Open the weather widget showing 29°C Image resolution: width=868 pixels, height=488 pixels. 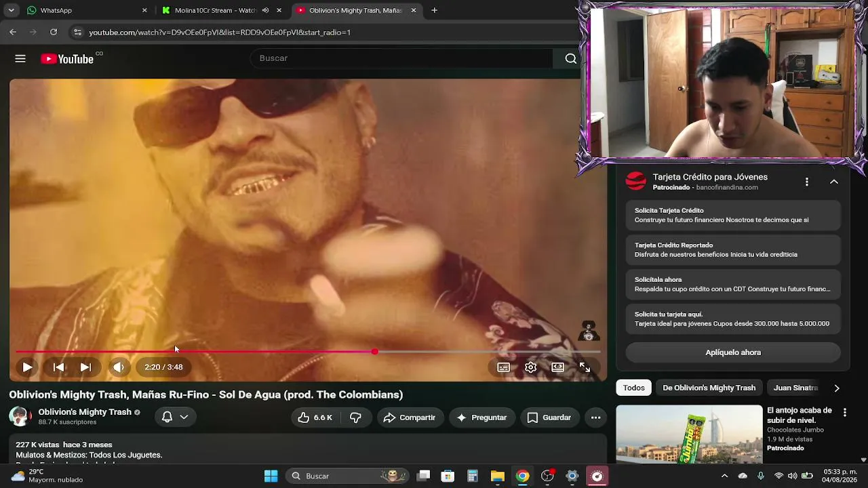[47, 476]
